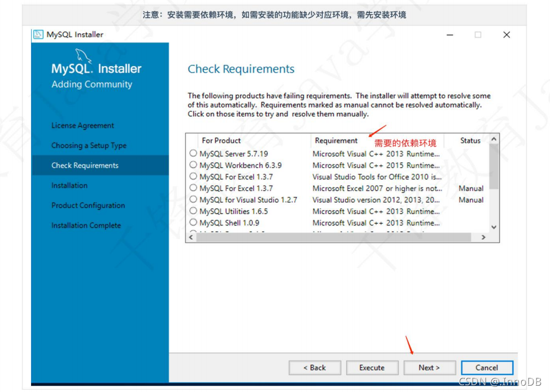Select the MySQL Workbench 6.3.9 radio button
Viewport: 550px width, 392px height.
193,164
